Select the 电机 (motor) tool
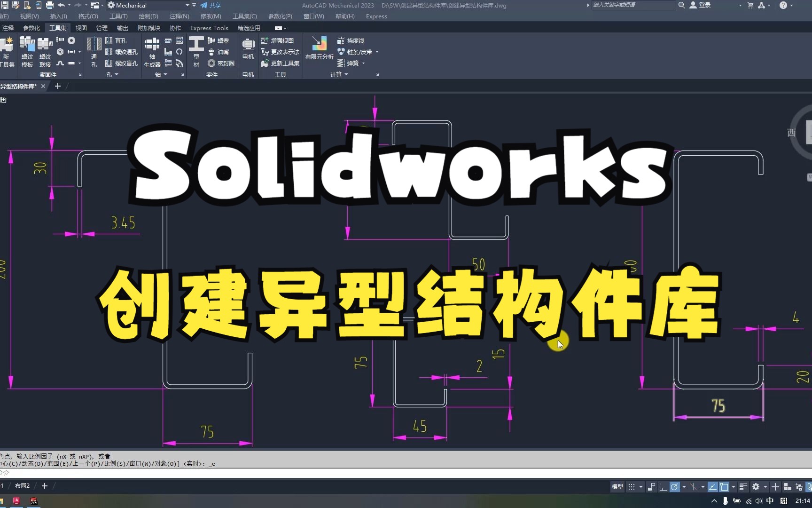812x508 pixels. tap(248, 49)
